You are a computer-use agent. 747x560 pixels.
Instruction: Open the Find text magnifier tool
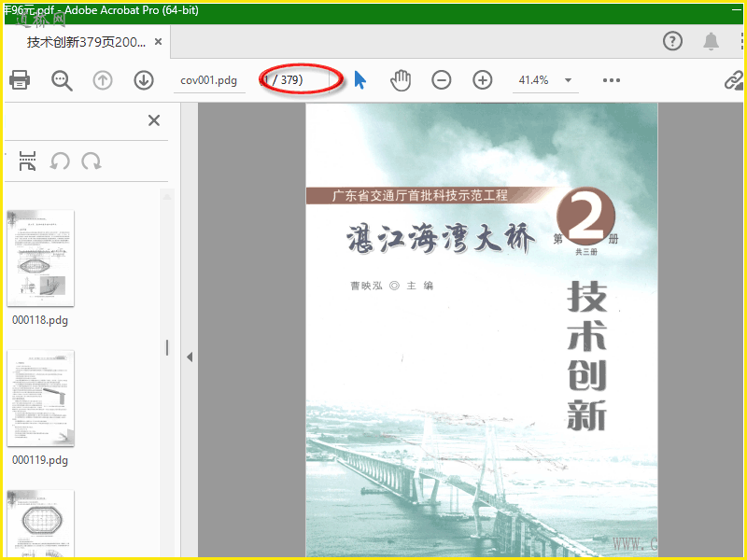coord(62,80)
